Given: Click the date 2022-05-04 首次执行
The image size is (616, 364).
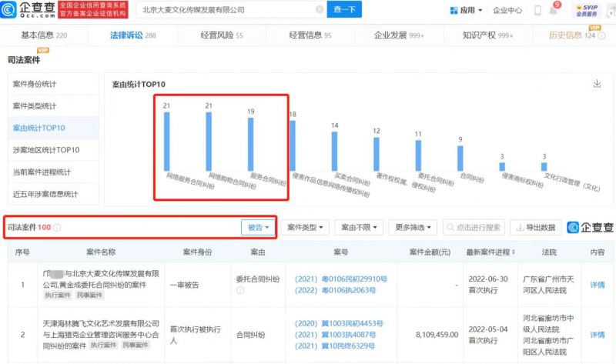Looking at the screenshot, I should tap(488, 335).
